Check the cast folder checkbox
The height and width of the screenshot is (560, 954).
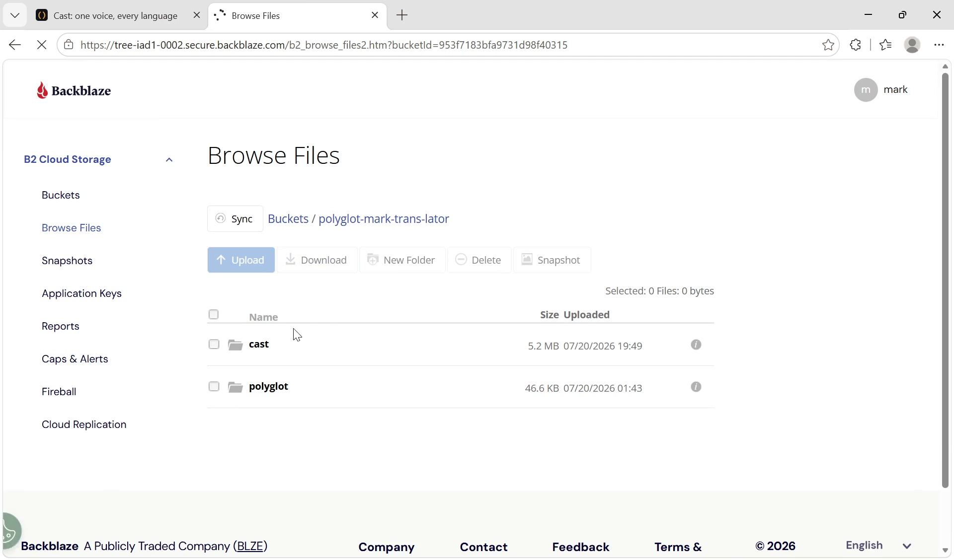214,345
